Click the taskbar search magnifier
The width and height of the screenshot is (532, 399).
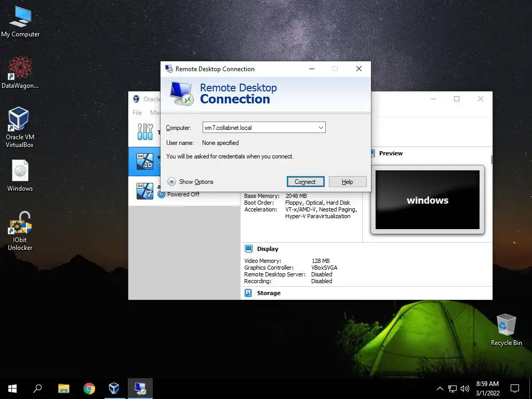click(x=37, y=389)
